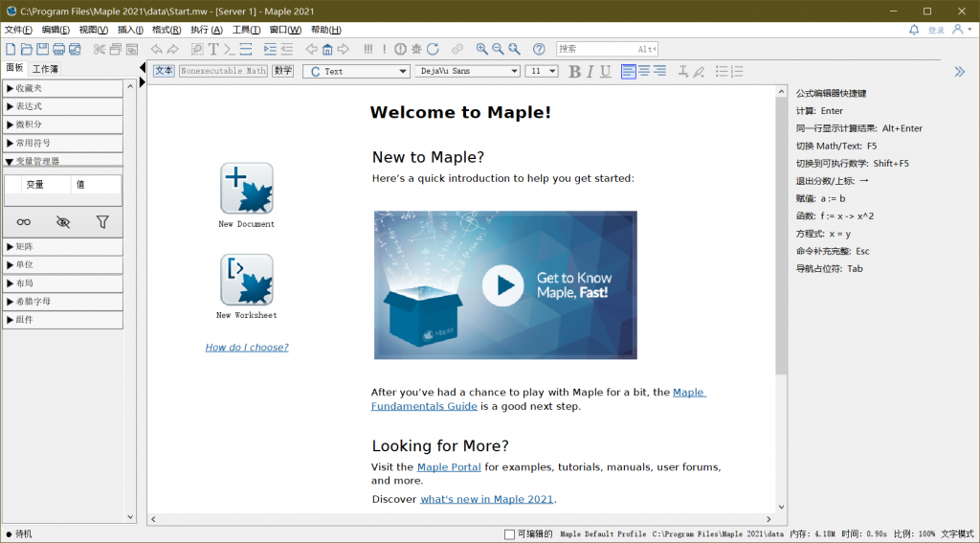
Task: Center align the text
Action: pyautogui.click(x=644, y=71)
